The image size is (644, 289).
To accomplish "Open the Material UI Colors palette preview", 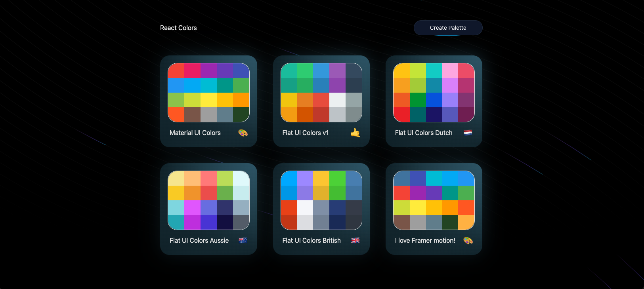I will click(209, 93).
